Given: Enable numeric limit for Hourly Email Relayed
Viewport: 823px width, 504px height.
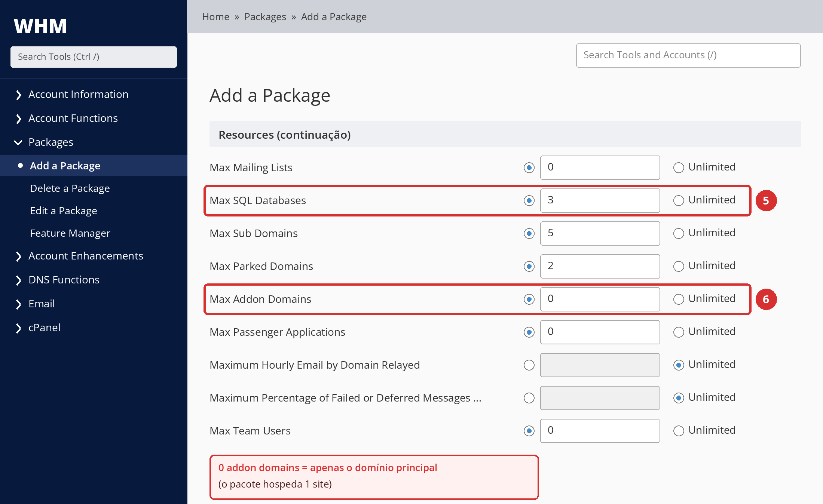Looking at the screenshot, I should (x=529, y=365).
